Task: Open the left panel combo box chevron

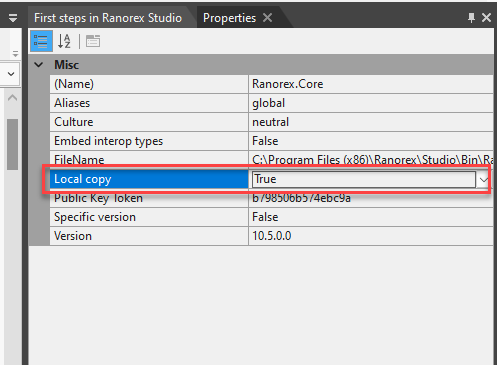Action: tap(11, 74)
